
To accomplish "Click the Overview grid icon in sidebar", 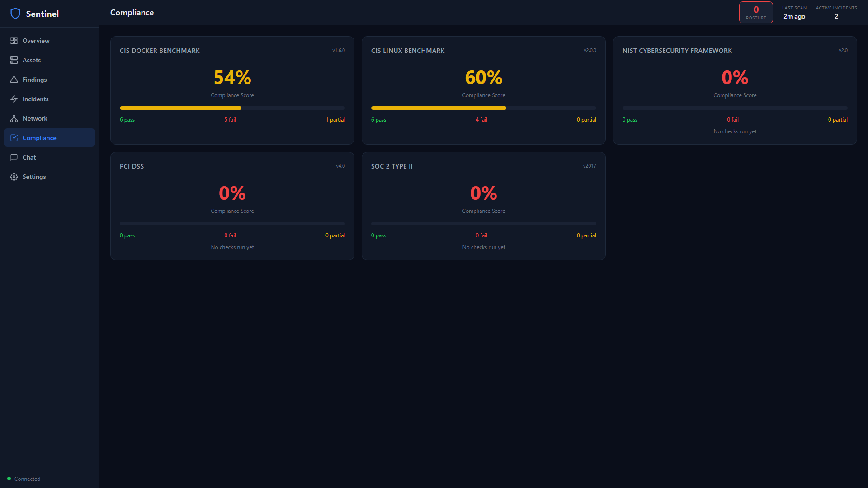I will point(14,41).
